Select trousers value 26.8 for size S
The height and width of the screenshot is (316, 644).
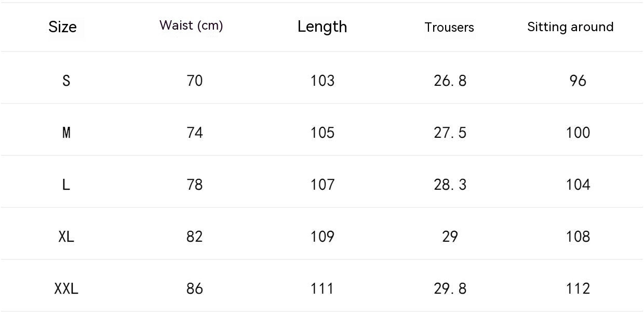click(450, 81)
